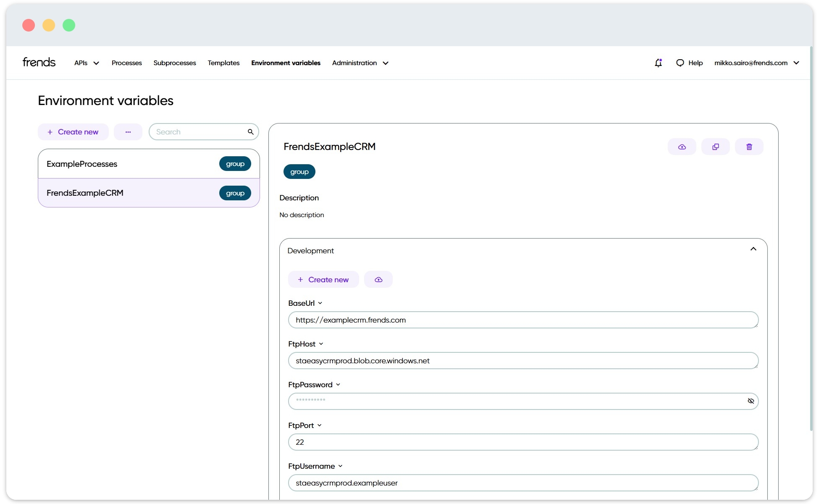The width and height of the screenshot is (819, 504).
Task: Click the cloud upload icon for FrendsExampleCRM
Action: coord(682,147)
